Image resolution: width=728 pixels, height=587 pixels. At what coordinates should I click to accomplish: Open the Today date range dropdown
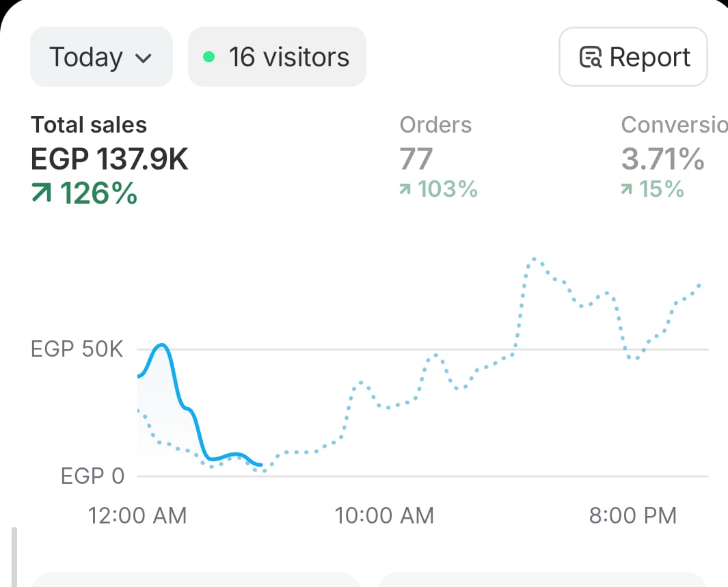(x=100, y=57)
